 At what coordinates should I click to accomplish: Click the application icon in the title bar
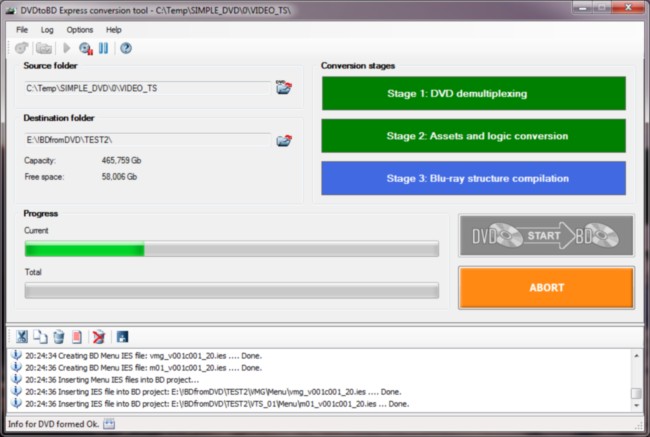pos(11,11)
